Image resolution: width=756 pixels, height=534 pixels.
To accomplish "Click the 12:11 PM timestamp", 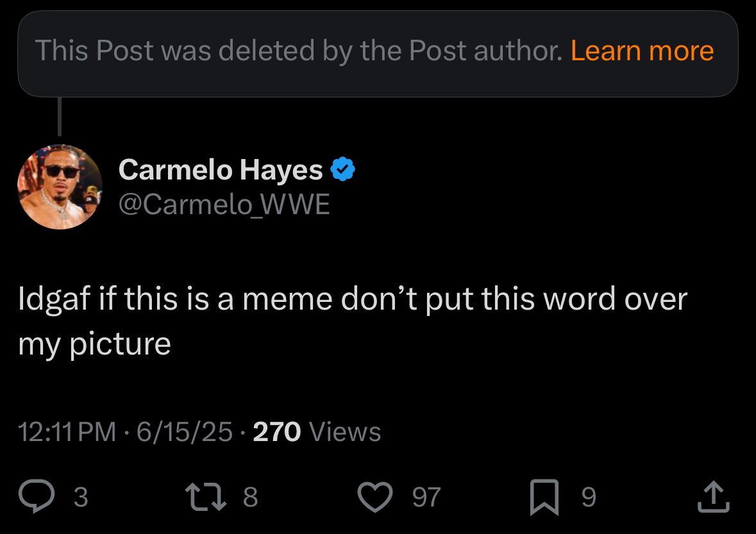I will click(x=67, y=432).
